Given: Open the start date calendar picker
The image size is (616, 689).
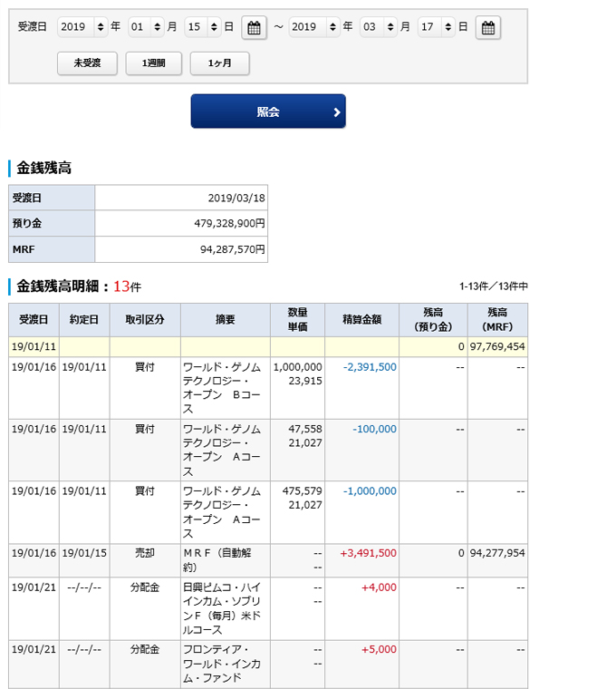Looking at the screenshot, I should pos(254,28).
